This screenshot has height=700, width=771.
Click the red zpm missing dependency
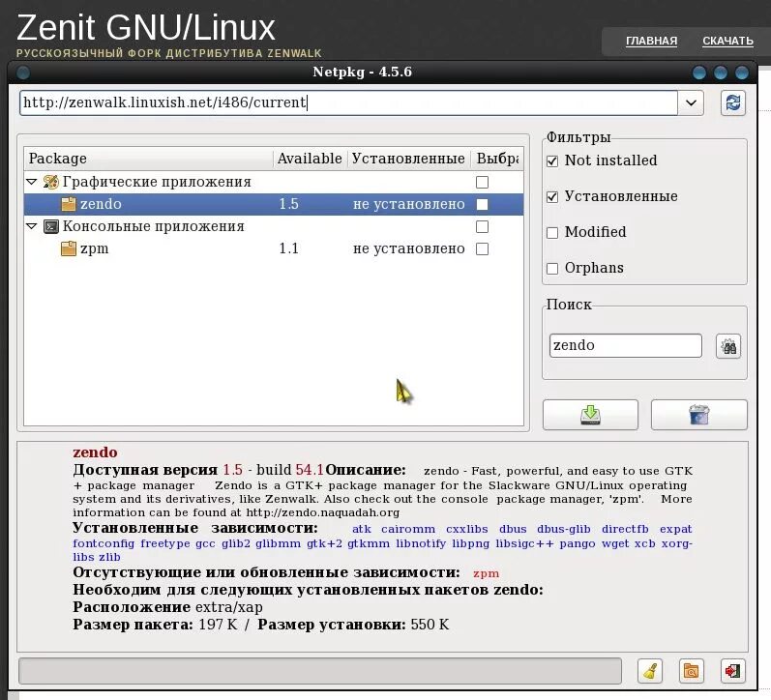pyautogui.click(x=486, y=573)
